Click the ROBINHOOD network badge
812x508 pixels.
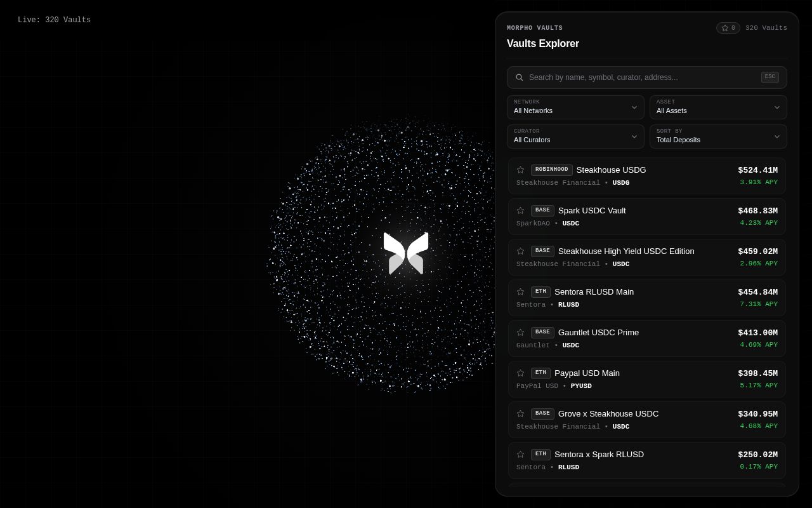click(552, 170)
